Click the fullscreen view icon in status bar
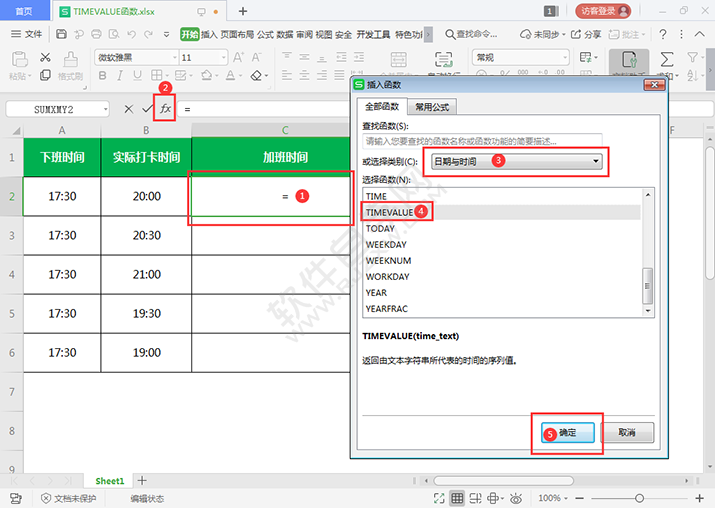This screenshot has width=715, height=508. point(439,498)
